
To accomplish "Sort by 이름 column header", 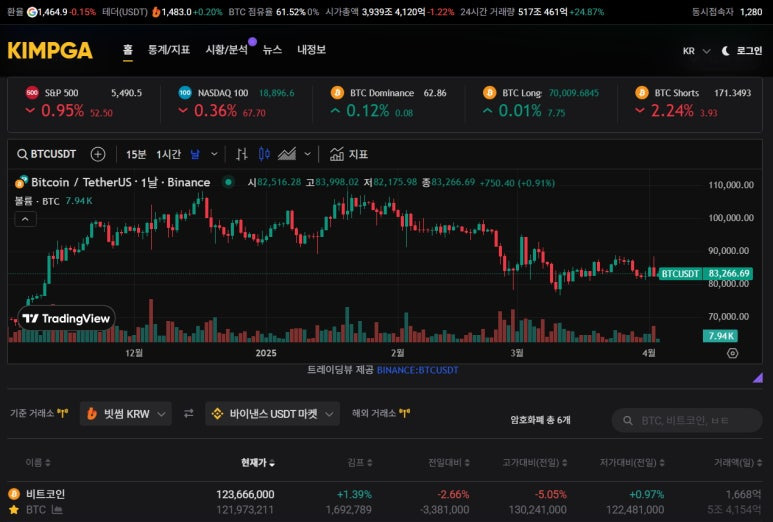I will tap(38, 462).
